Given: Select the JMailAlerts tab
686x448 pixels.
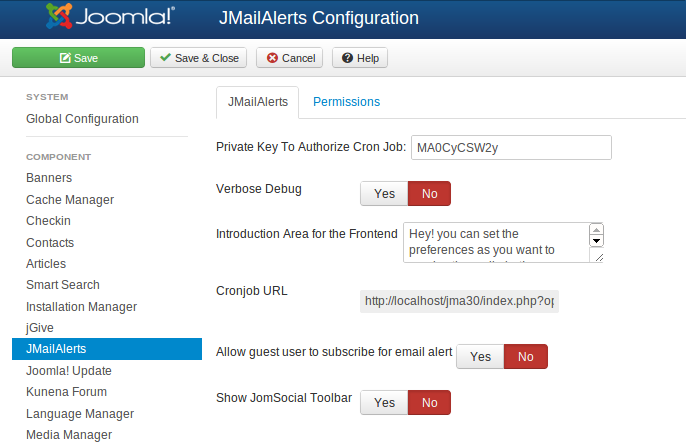Looking at the screenshot, I should tap(258, 102).
